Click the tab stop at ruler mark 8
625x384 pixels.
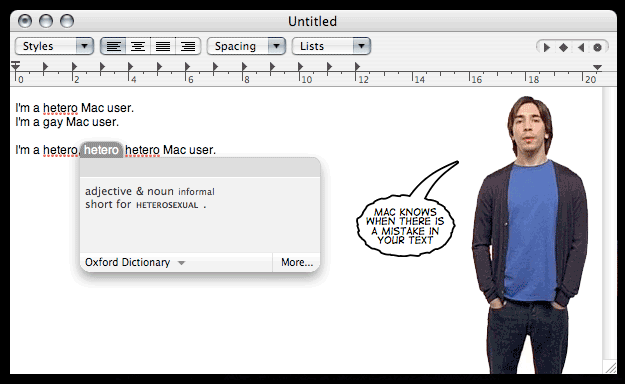click(x=244, y=66)
